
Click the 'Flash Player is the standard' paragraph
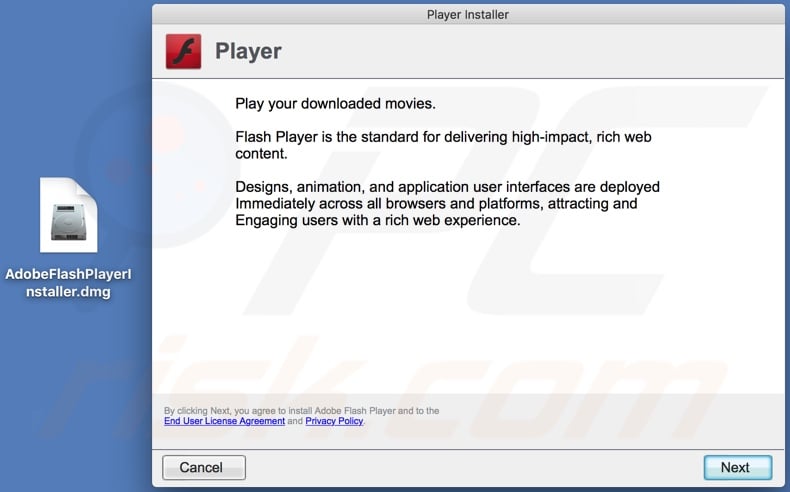coord(443,145)
